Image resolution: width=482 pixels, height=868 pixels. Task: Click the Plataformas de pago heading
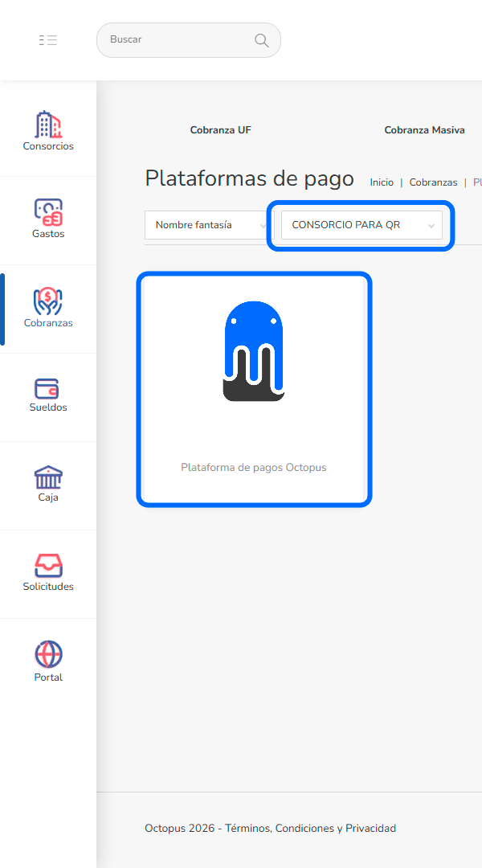(x=250, y=178)
